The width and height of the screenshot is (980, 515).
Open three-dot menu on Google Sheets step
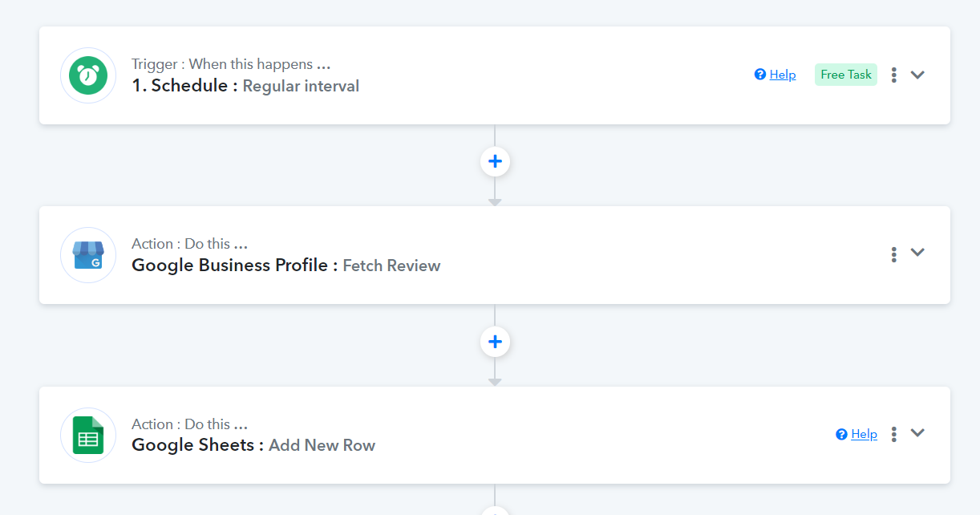[893, 434]
